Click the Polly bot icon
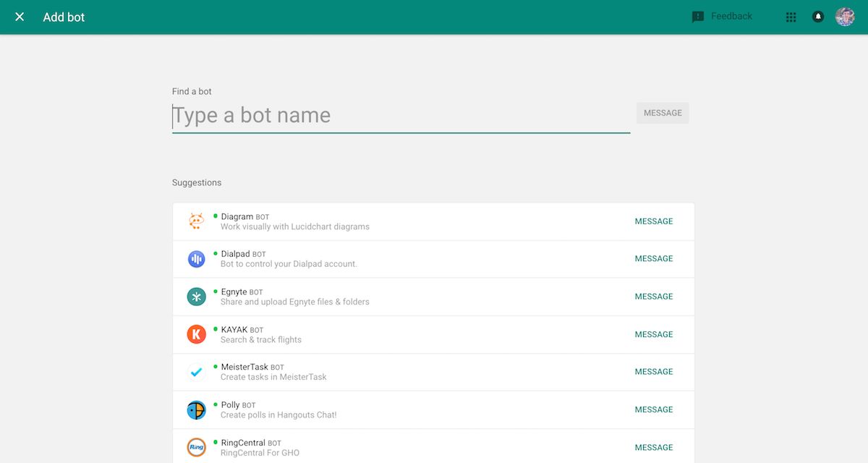 196,409
